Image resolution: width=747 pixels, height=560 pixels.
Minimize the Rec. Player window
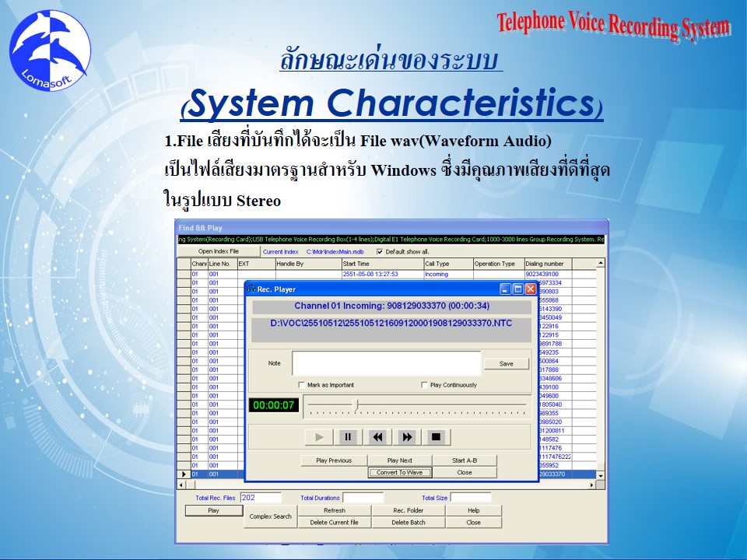[x=505, y=289]
